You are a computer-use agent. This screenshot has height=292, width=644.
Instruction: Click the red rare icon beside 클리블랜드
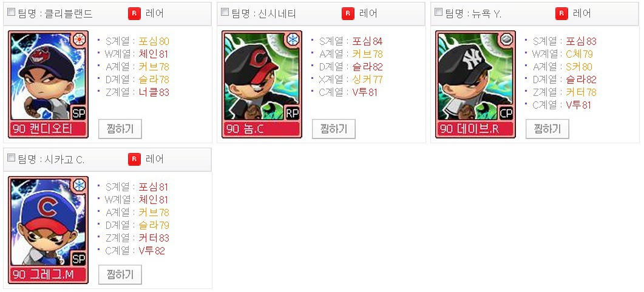[x=134, y=13]
